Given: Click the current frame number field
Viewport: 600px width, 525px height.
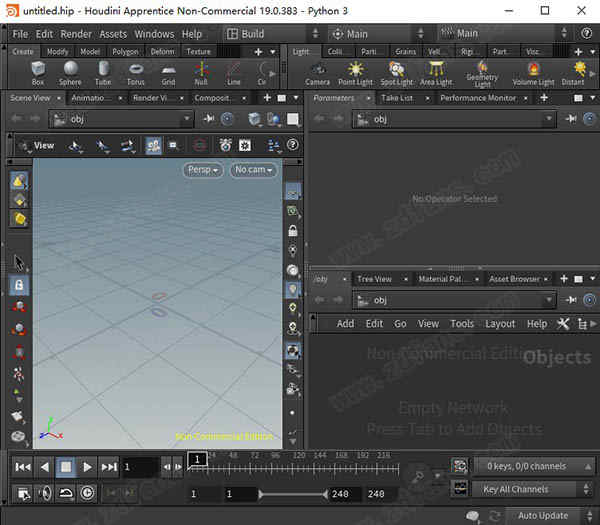Looking at the screenshot, I should [x=140, y=467].
